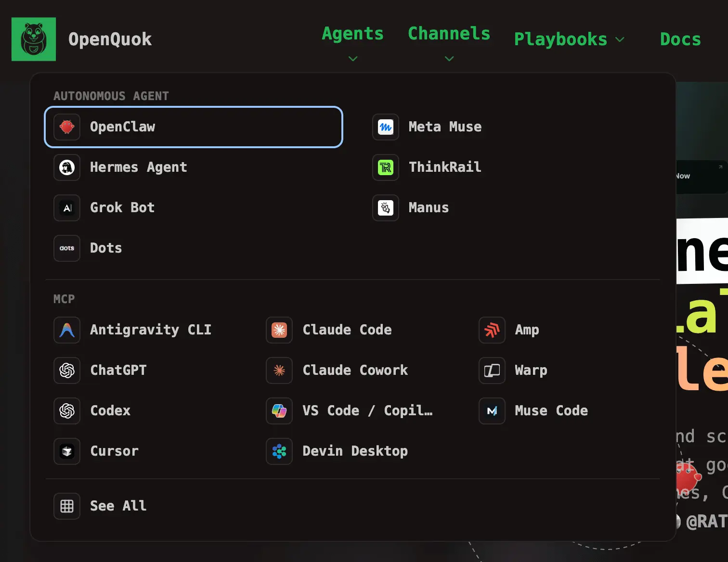Click the OpenQuok bear logo
This screenshot has height=562, width=728.
pyautogui.click(x=34, y=39)
